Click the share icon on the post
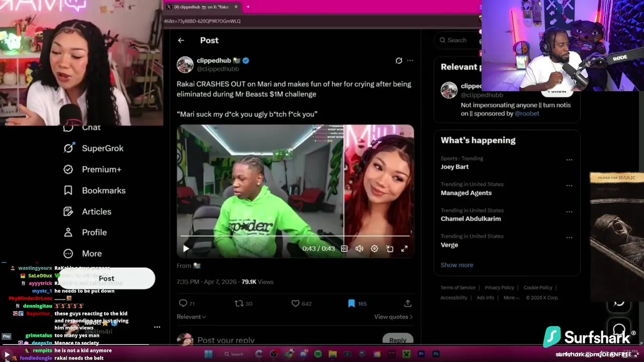Viewport: 644px width, 362px height. pos(408,303)
